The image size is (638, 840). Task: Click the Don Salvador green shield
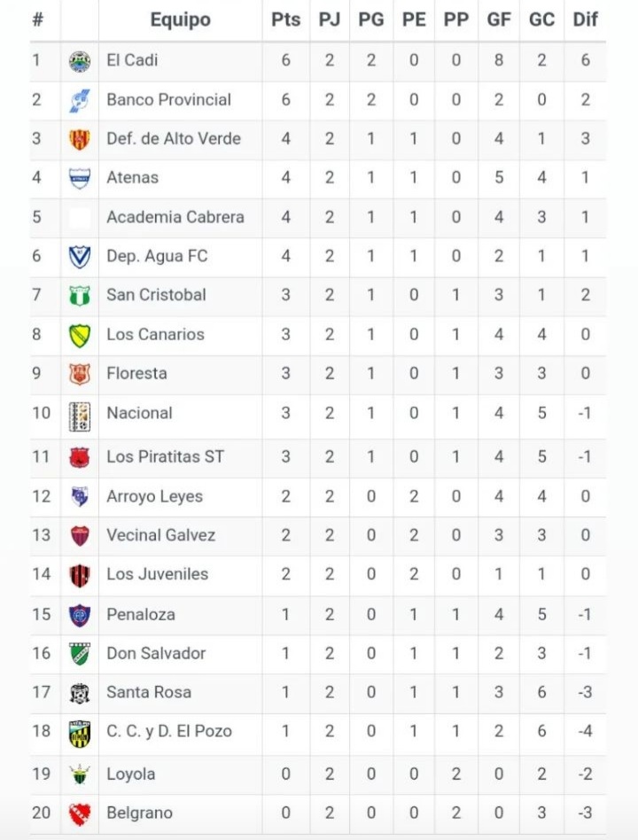click(x=80, y=654)
